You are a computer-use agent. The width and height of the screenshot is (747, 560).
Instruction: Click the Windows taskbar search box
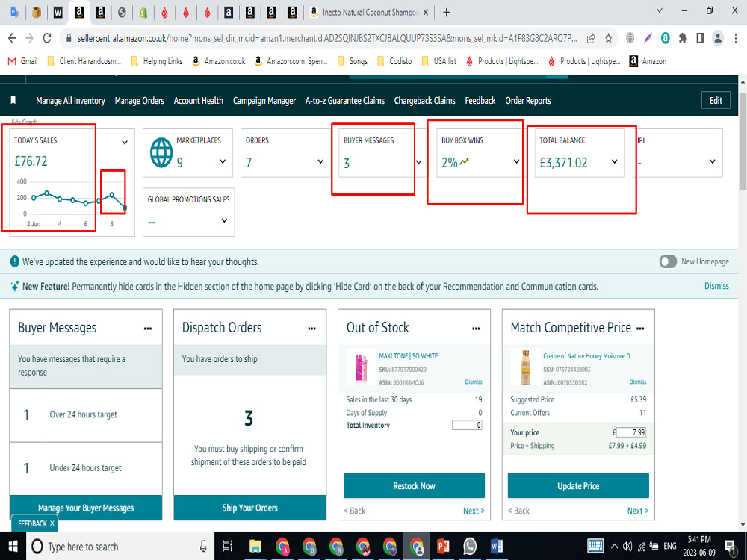click(x=119, y=547)
